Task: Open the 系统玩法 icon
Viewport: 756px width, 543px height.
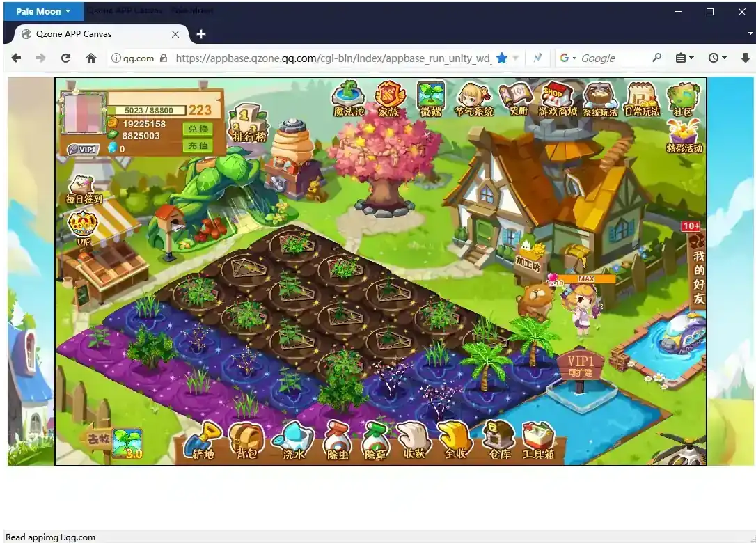Action: pos(600,98)
